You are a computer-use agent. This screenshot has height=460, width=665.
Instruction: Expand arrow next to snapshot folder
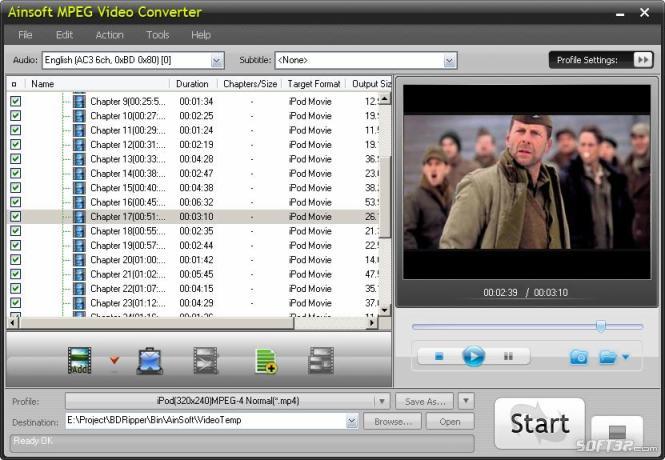click(626, 357)
